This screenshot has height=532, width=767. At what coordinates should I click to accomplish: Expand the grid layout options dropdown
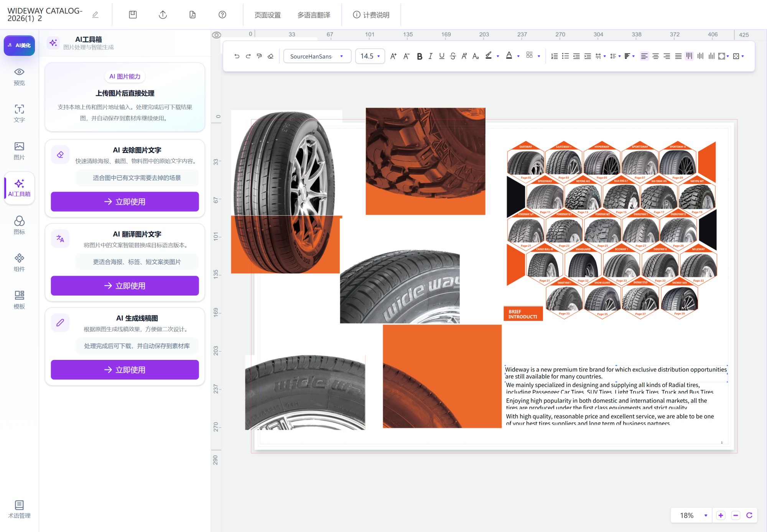(x=539, y=56)
